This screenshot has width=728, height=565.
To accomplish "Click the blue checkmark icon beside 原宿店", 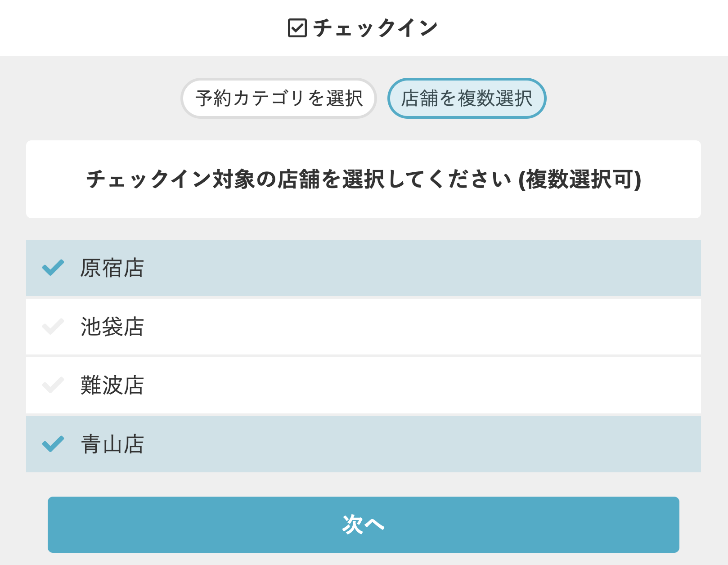I will (53, 268).
